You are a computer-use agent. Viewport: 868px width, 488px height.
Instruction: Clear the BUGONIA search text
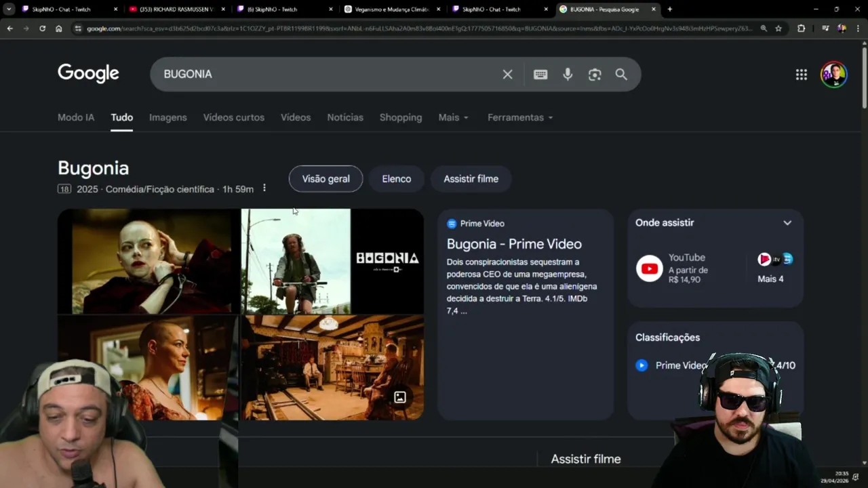(x=507, y=75)
